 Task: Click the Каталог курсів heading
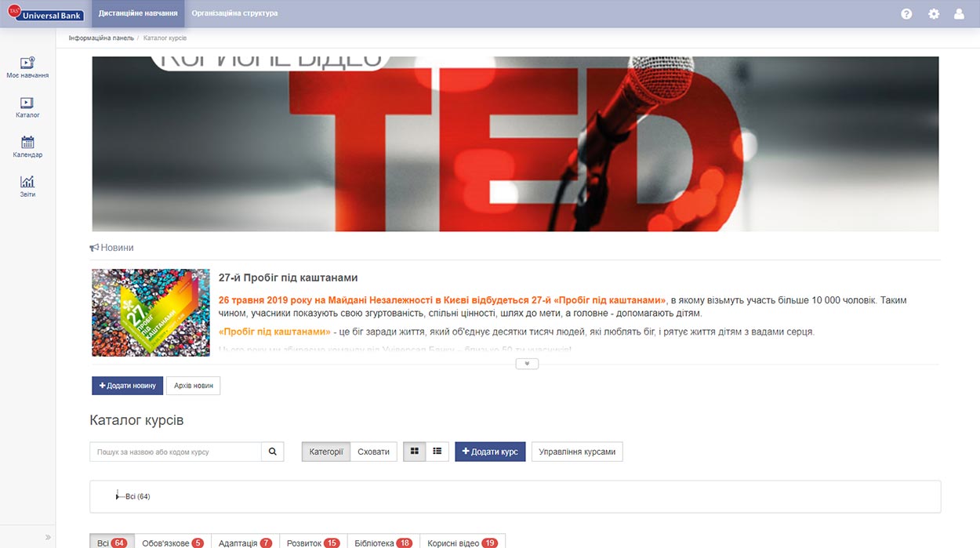136,420
